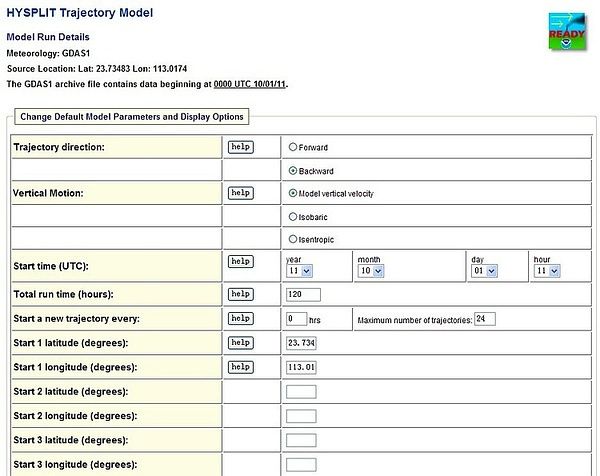The image size is (600, 476).
Task: Click the Total run time hours field
Action: [303, 295]
